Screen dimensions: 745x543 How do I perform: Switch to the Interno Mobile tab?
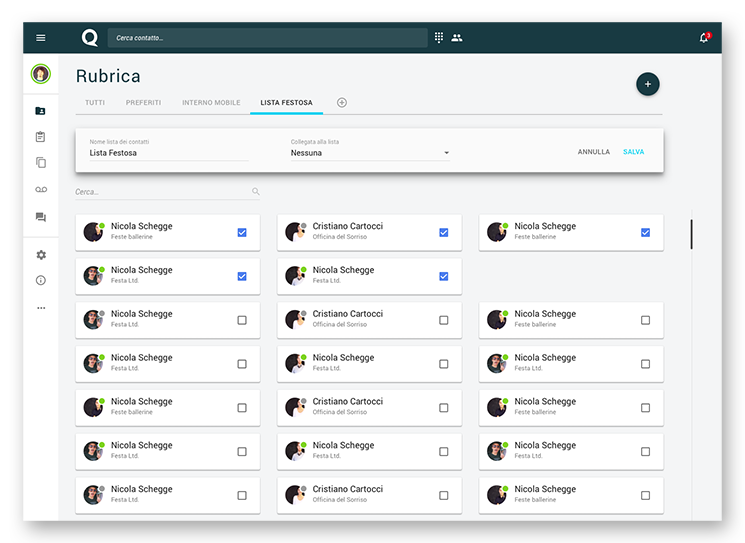tap(211, 103)
